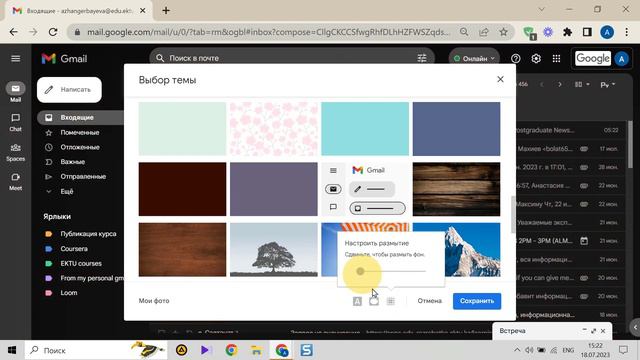Image resolution: width=640 pixels, height=360 pixels.
Task: Open the Google account avatar in Gmail
Action: point(622,59)
